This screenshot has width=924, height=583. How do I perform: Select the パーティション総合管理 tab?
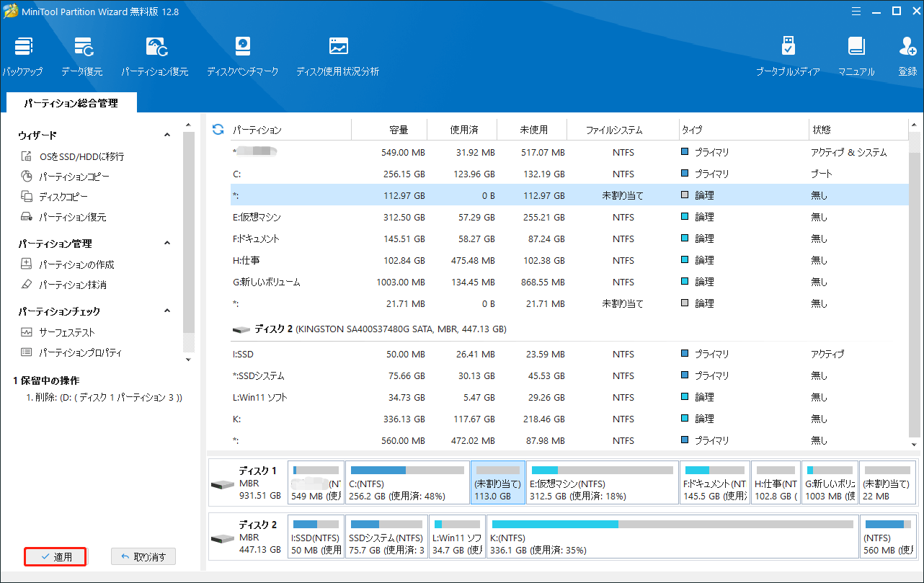[x=71, y=103]
